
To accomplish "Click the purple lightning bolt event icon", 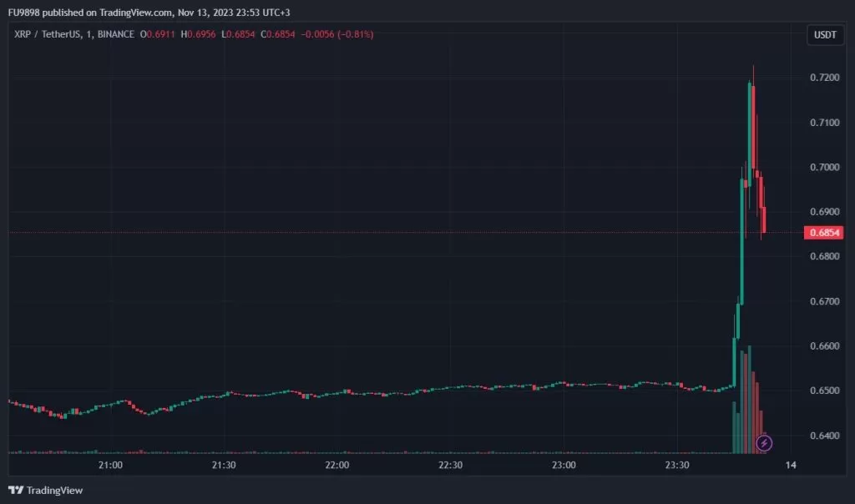I will click(763, 443).
